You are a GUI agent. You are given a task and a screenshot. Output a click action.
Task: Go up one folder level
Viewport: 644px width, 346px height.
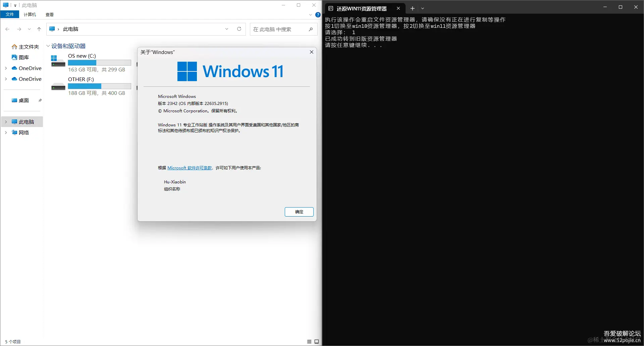tap(39, 29)
